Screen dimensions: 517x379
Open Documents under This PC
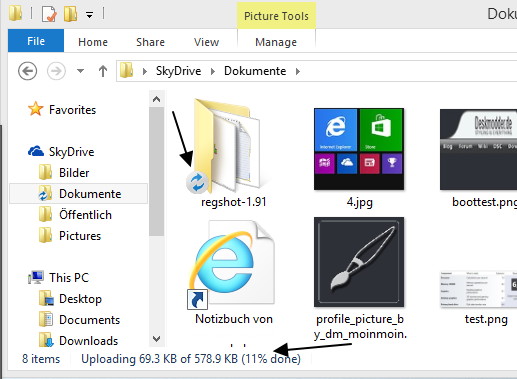89,320
